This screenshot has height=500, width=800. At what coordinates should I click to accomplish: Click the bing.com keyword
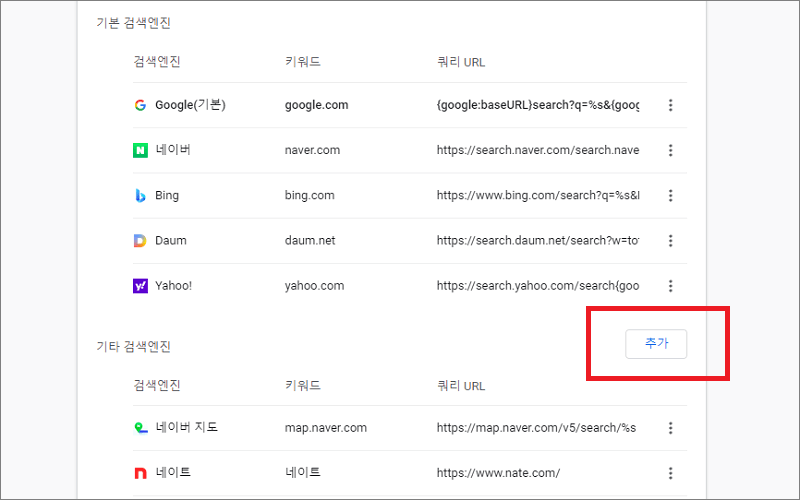point(310,195)
